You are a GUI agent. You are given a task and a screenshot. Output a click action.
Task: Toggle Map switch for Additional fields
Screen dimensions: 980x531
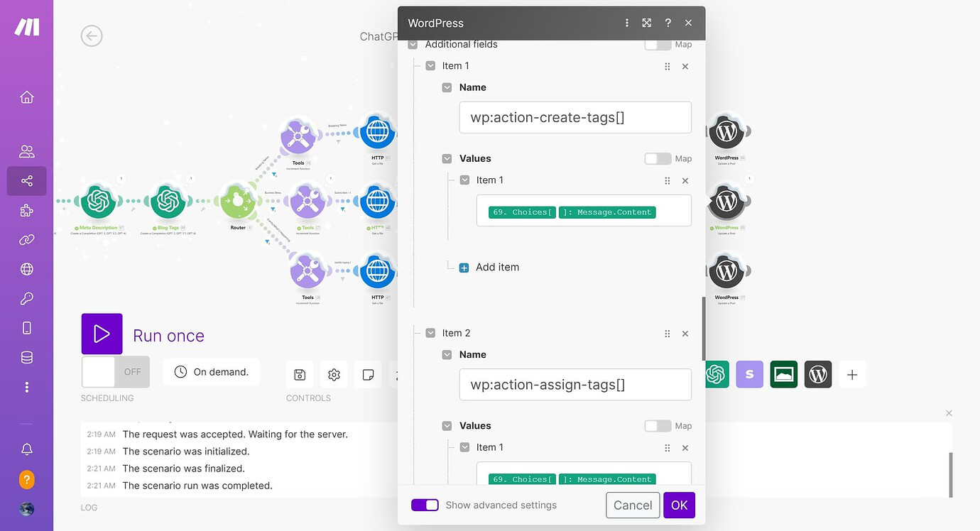point(658,44)
